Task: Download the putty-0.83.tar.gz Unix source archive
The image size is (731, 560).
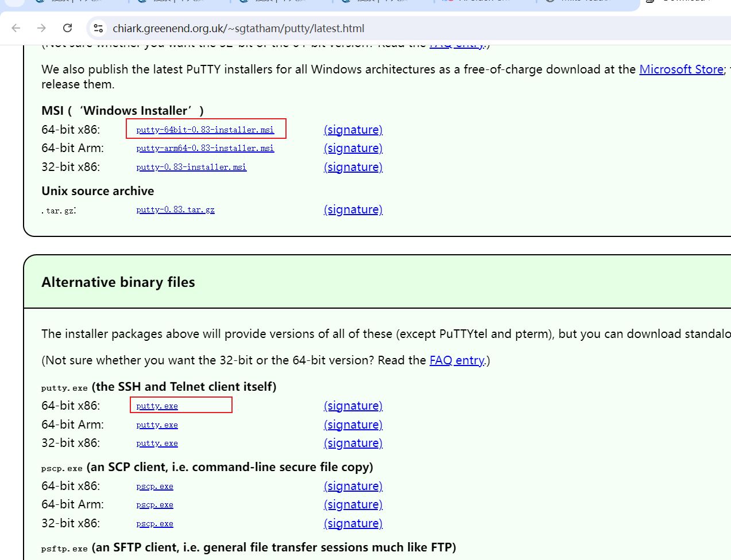Action: pos(175,209)
